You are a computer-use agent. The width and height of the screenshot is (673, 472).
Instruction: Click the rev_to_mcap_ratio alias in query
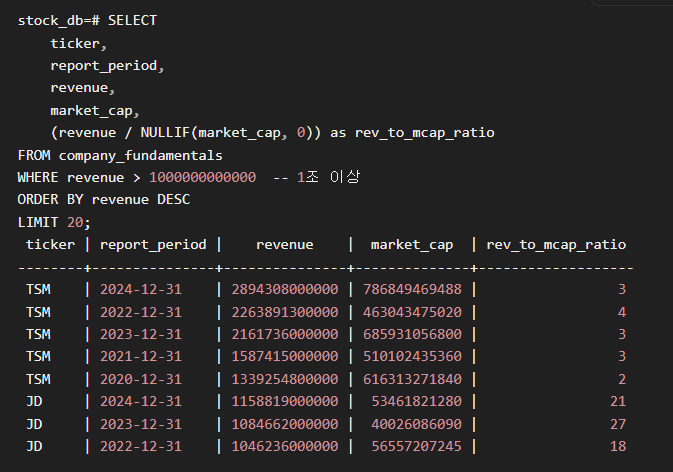(424, 133)
